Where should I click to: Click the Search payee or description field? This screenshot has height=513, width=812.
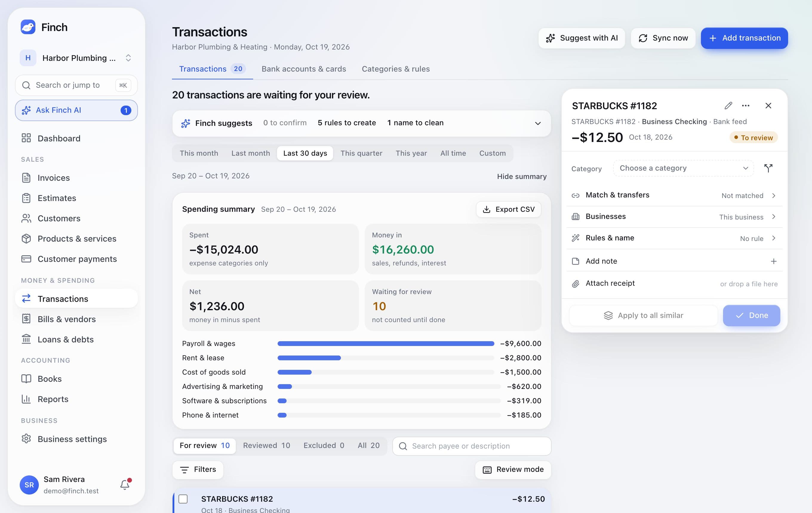(x=472, y=446)
